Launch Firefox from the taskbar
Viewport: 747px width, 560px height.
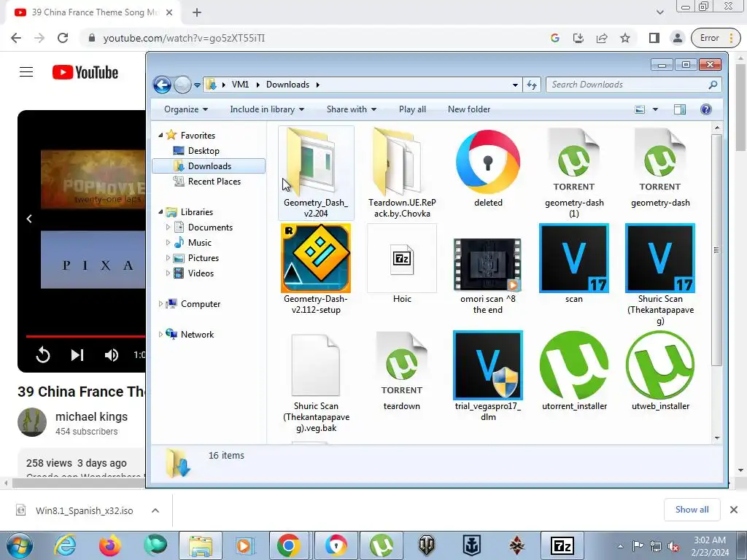[110, 545]
